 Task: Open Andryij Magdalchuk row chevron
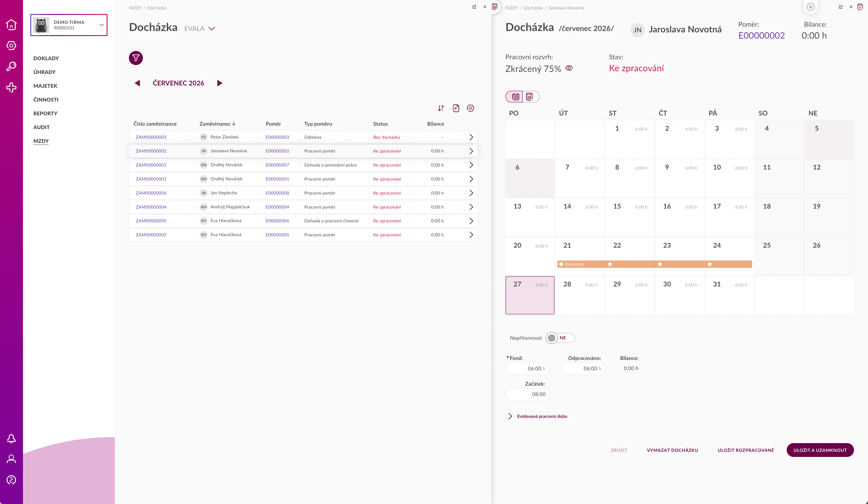(471, 207)
